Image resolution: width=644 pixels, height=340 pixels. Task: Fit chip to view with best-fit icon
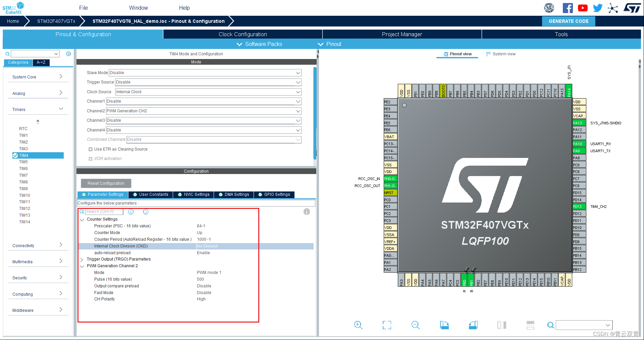(387, 325)
